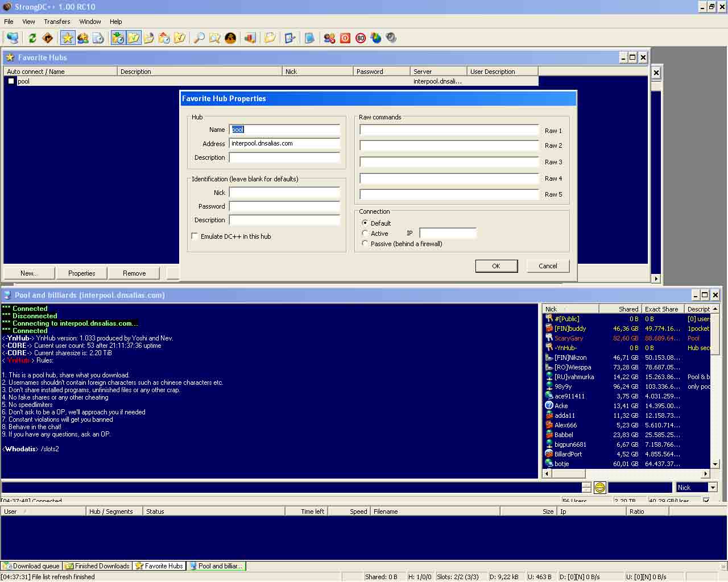Click the Search magnifying glass icon
728x582 pixels.
pyautogui.click(x=199, y=38)
